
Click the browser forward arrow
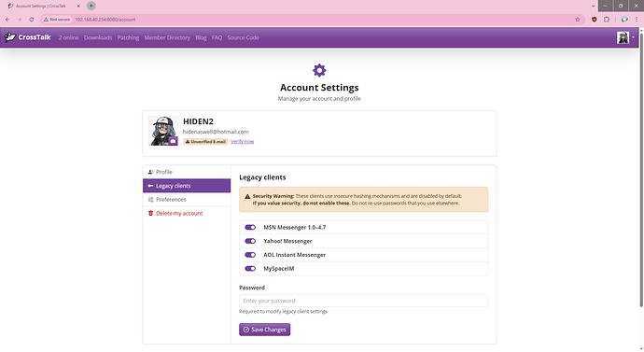pos(20,20)
